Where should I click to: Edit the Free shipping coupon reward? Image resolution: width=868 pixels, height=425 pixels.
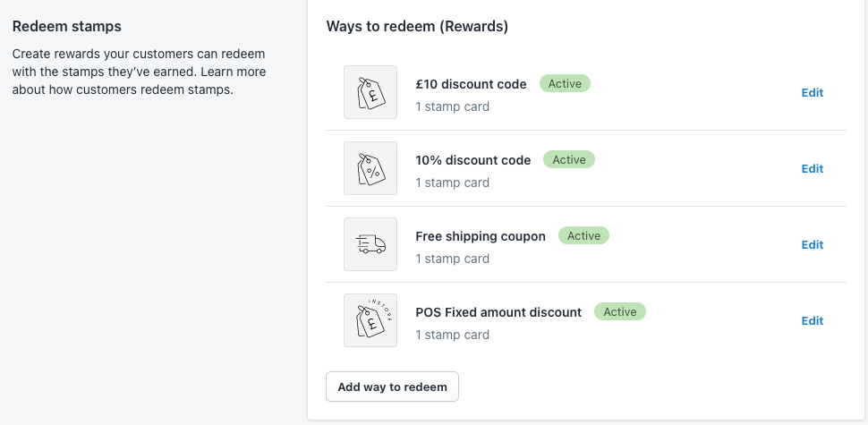[813, 244]
